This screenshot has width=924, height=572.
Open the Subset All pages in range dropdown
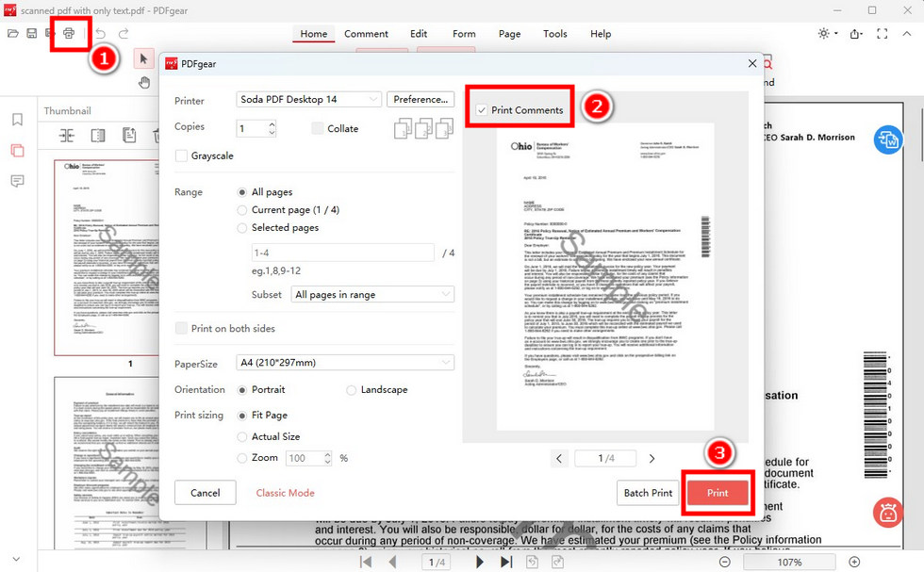tap(372, 295)
